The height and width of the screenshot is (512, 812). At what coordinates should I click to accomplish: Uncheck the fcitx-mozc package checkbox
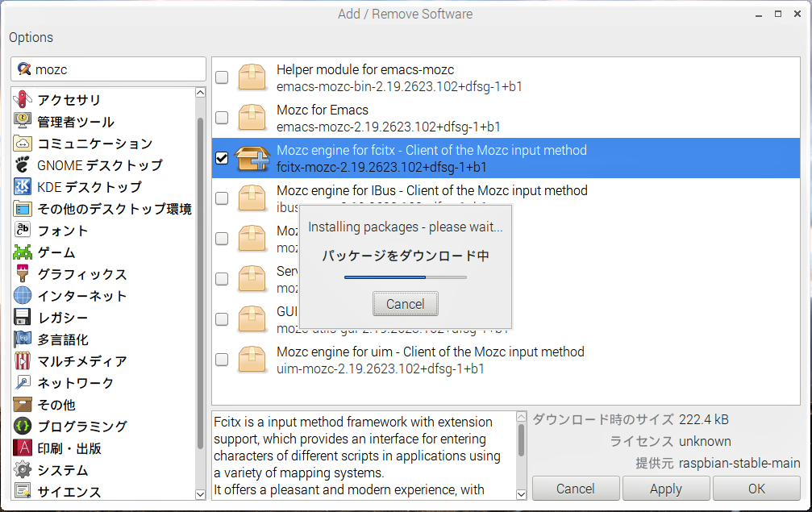[x=222, y=158]
